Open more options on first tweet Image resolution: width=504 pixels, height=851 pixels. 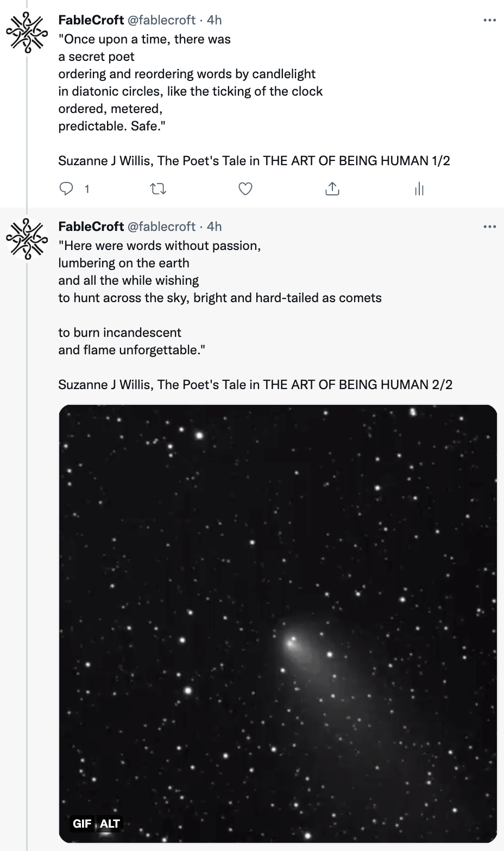click(x=489, y=20)
